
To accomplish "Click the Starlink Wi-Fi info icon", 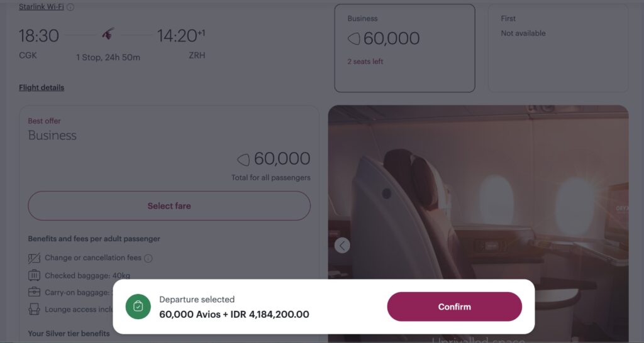I will (x=70, y=7).
